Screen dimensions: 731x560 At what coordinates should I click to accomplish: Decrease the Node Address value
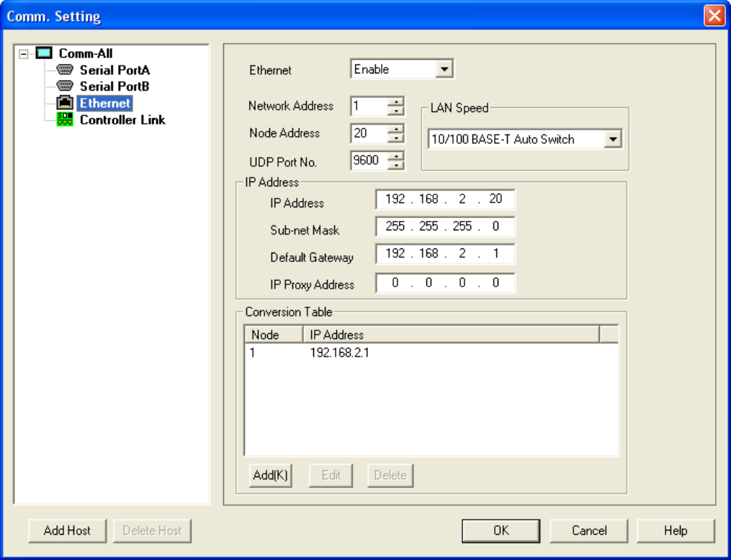[x=395, y=138]
